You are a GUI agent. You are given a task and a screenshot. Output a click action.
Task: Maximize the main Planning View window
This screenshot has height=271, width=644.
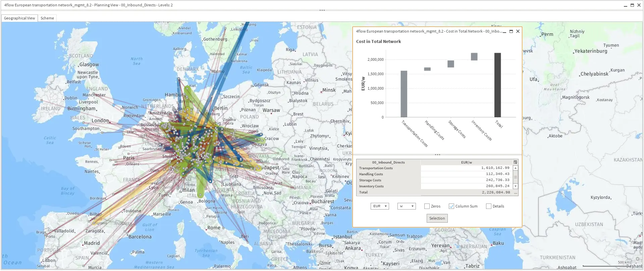pos(632,5)
